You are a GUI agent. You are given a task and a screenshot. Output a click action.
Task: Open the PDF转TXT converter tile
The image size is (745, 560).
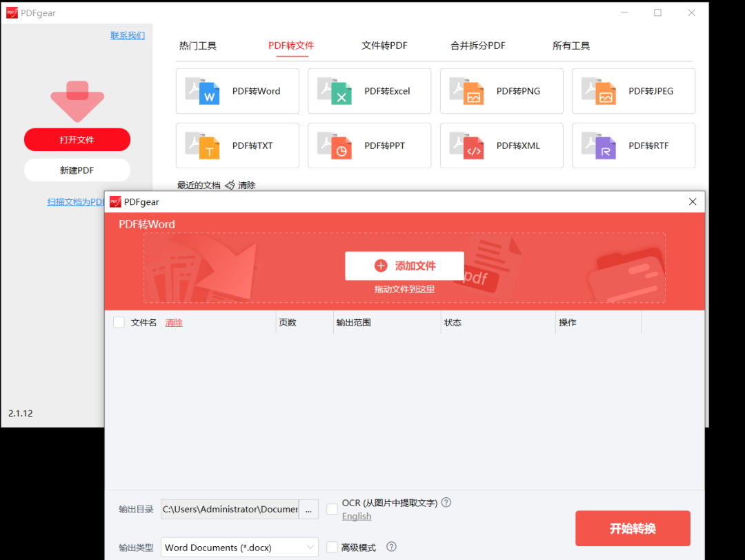tap(237, 146)
